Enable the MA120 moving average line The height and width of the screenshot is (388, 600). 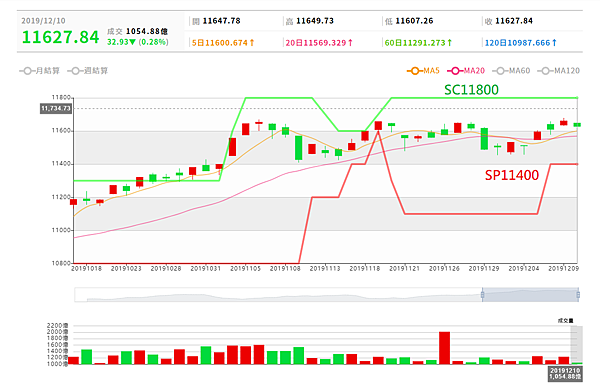(x=558, y=71)
